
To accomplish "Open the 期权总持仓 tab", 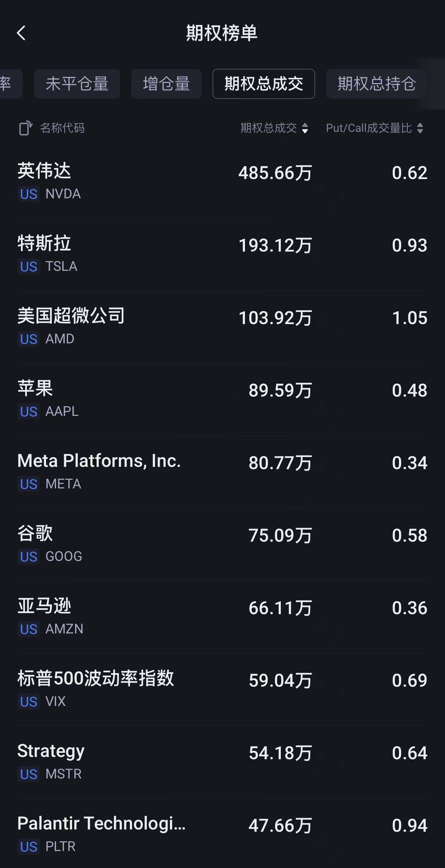I will tap(376, 84).
